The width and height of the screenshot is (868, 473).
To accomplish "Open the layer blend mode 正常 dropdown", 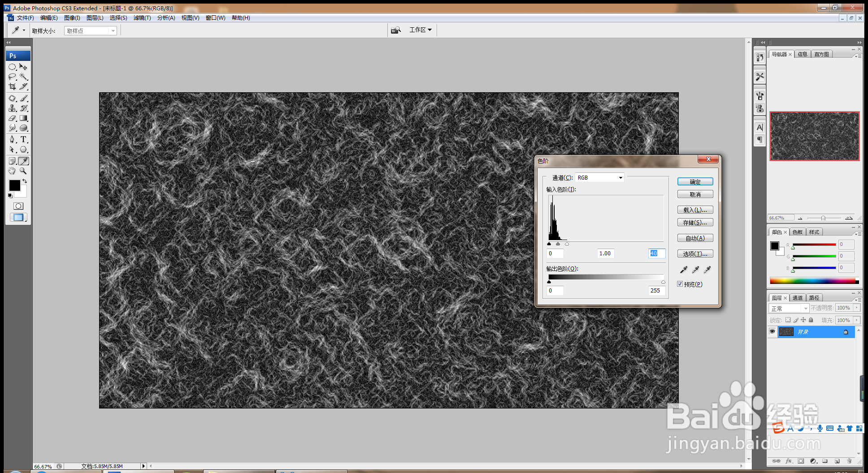I will (789, 308).
